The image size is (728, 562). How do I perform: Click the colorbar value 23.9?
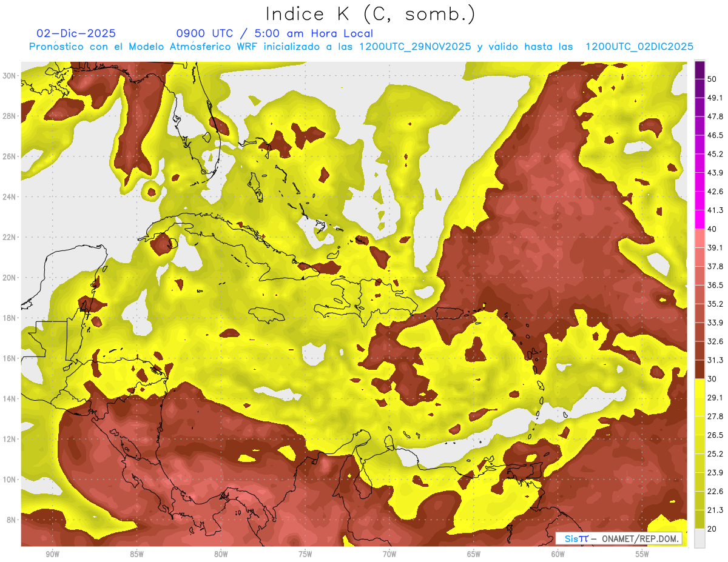coord(716,472)
